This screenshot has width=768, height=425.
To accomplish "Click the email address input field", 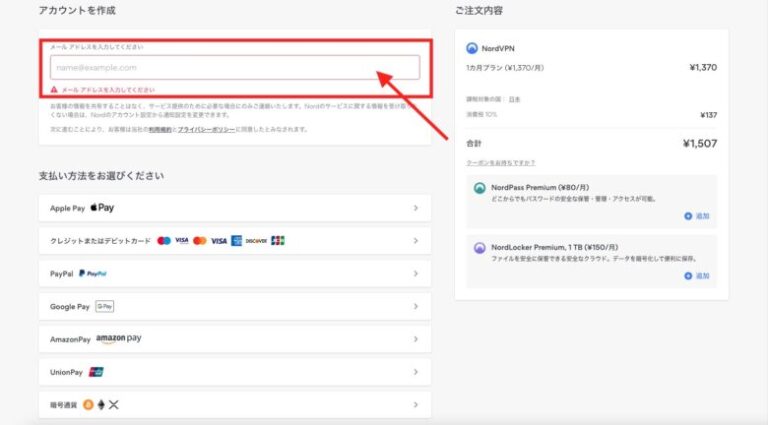I will point(234,67).
